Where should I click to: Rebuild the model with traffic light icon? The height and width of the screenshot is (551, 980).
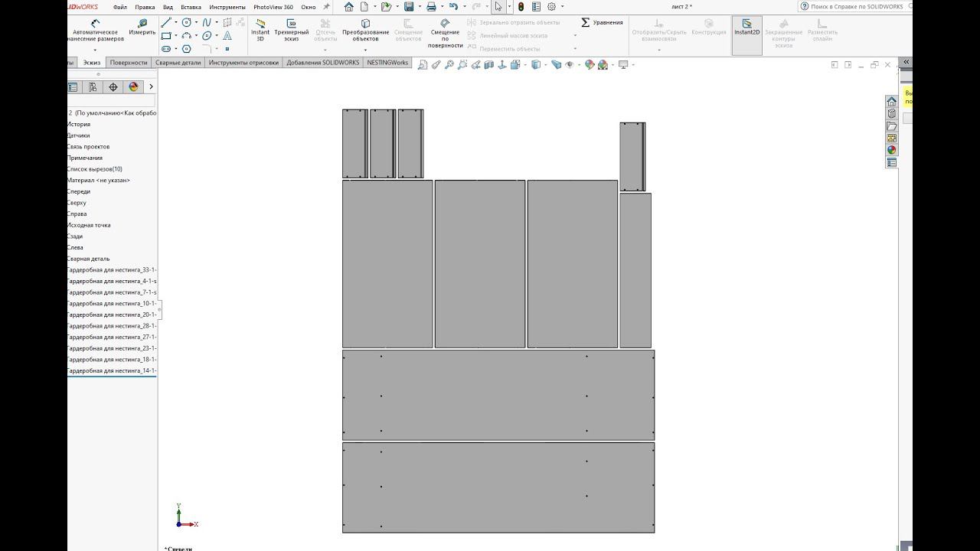[521, 7]
